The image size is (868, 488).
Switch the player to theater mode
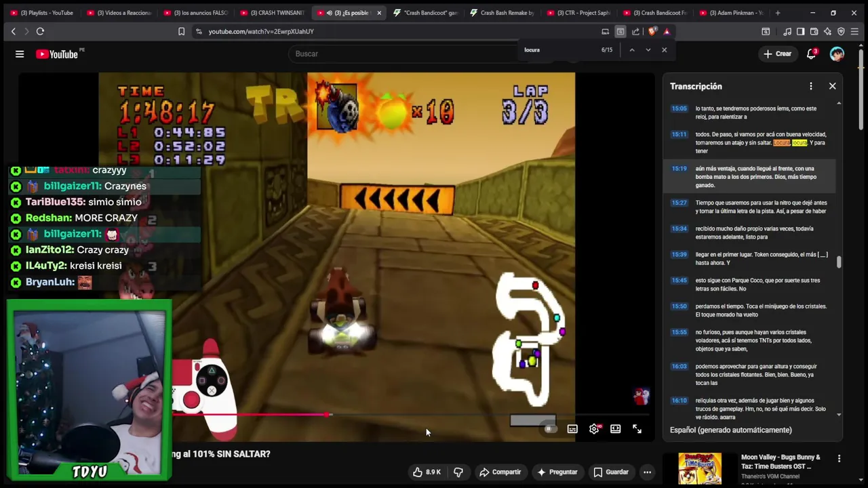coord(615,428)
